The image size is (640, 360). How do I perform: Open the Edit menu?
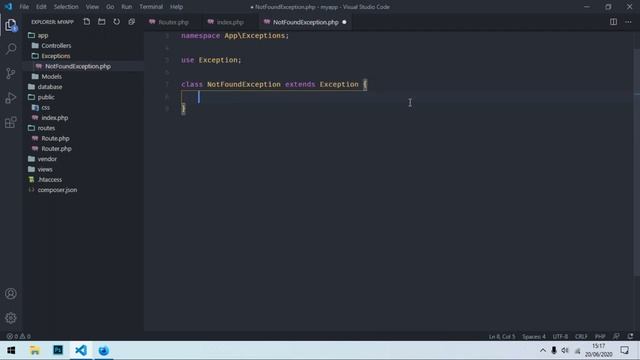(41, 7)
